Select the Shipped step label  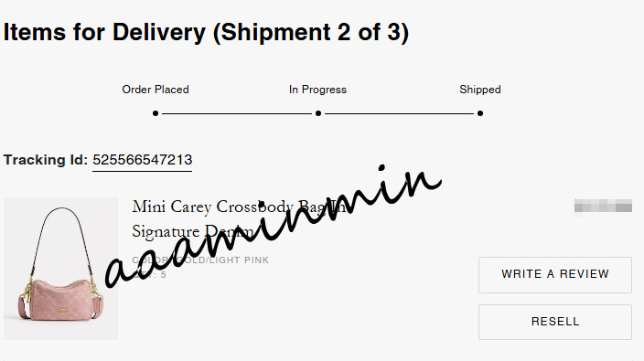point(480,90)
